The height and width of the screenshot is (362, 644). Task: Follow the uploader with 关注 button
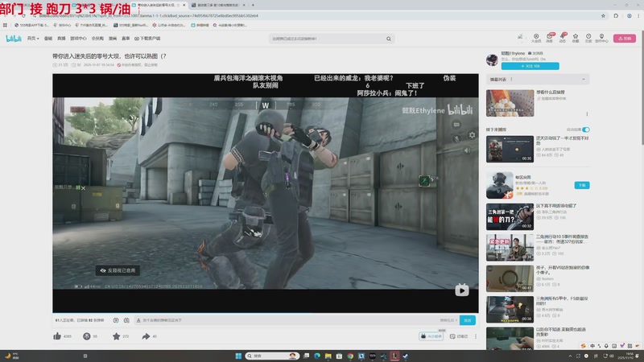530,66
